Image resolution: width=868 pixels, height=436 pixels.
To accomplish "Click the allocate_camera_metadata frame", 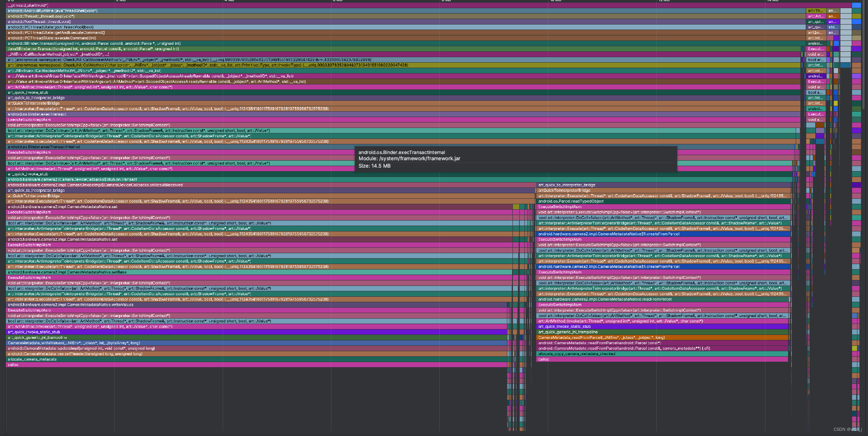I will (x=256, y=359).
